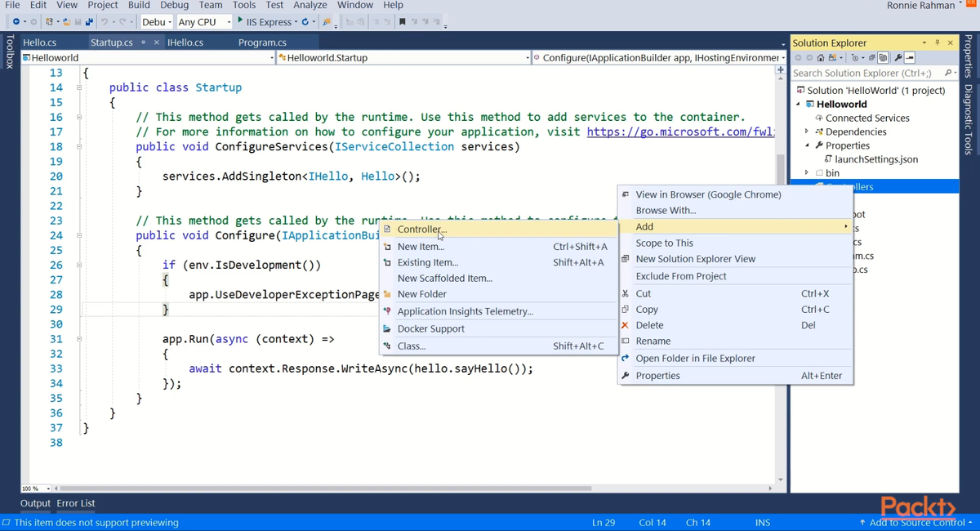
Task: Toggle pin on the Startup.cs tab
Action: pyautogui.click(x=144, y=42)
